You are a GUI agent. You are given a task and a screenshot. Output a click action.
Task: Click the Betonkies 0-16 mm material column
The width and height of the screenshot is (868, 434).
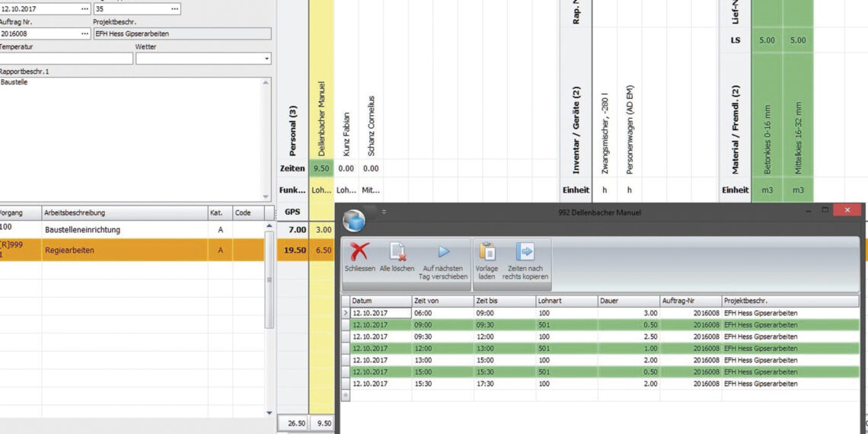pos(767,138)
